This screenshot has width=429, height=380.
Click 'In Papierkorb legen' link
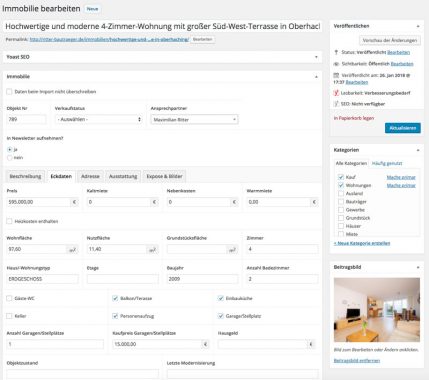click(x=354, y=118)
